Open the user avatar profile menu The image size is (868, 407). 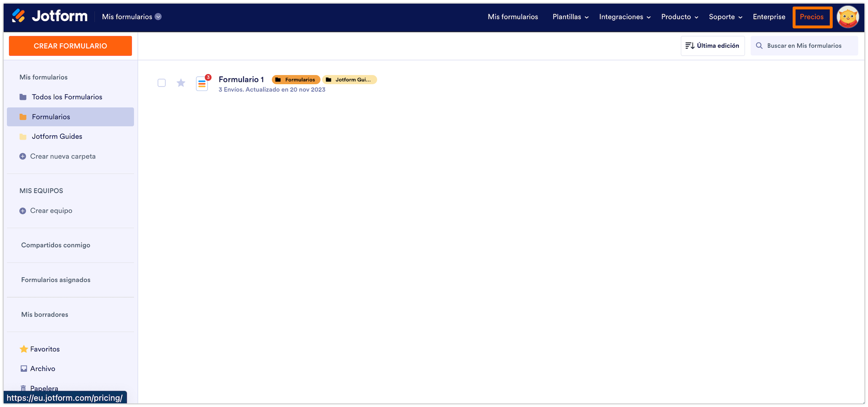(848, 17)
